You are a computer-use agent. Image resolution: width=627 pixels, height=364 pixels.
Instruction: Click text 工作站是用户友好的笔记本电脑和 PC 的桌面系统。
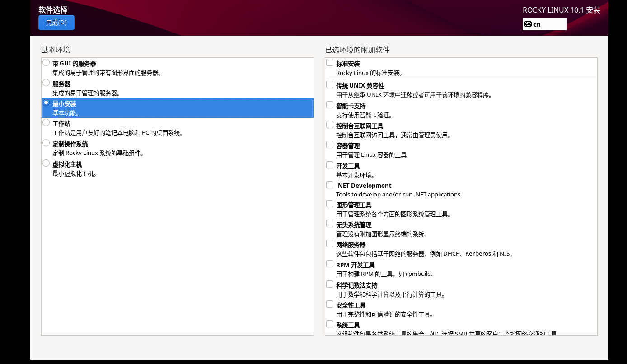(x=118, y=133)
